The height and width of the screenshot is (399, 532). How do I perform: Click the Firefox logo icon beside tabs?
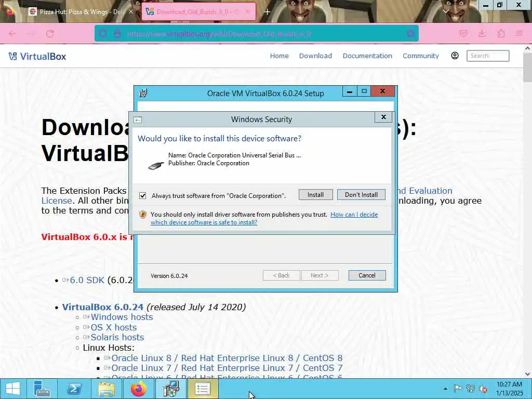[10, 11]
